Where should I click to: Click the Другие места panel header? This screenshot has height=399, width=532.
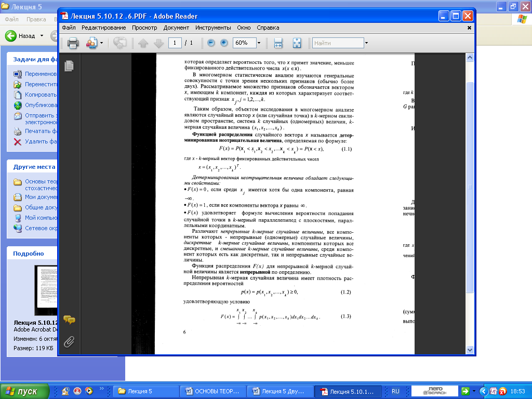pyautogui.click(x=32, y=167)
